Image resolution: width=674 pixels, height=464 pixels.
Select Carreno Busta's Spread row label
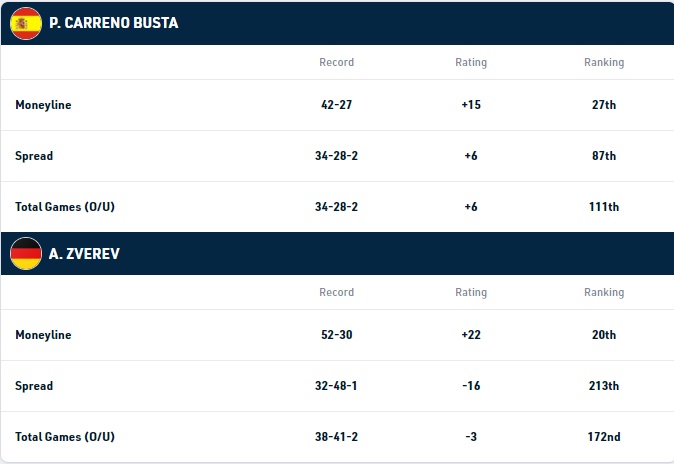tap(34, 156)
